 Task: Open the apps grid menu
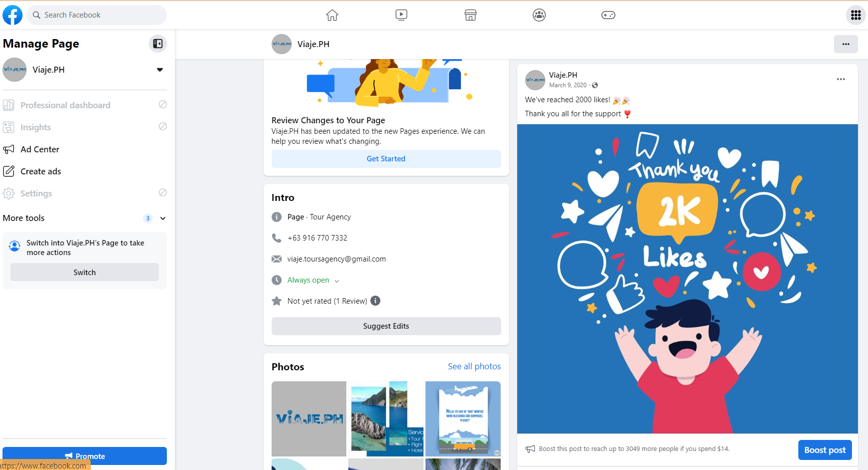[856, 15]
